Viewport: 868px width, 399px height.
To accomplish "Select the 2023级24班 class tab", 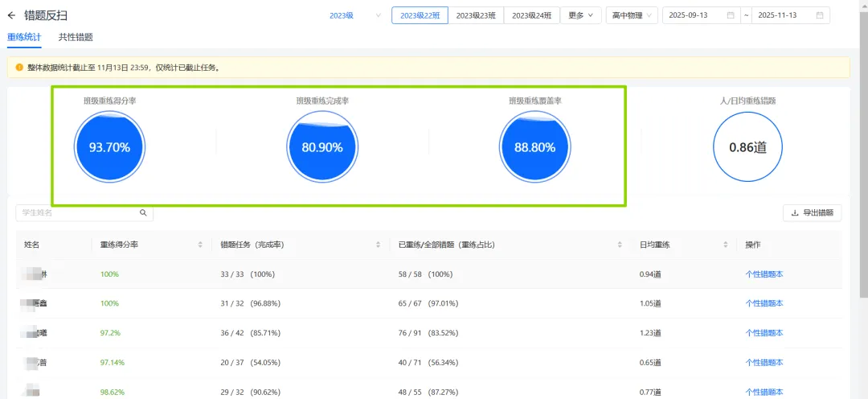I will (x=531, y=15).
